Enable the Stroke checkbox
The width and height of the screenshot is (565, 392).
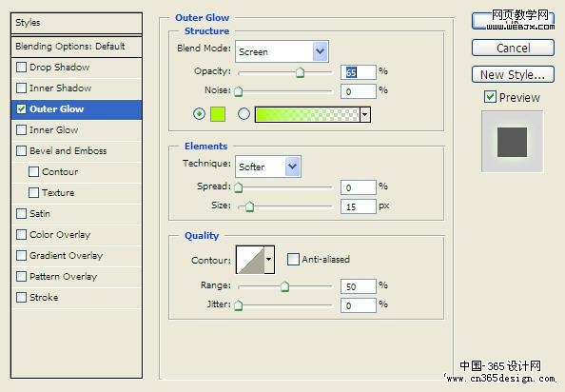coord(21,297)
